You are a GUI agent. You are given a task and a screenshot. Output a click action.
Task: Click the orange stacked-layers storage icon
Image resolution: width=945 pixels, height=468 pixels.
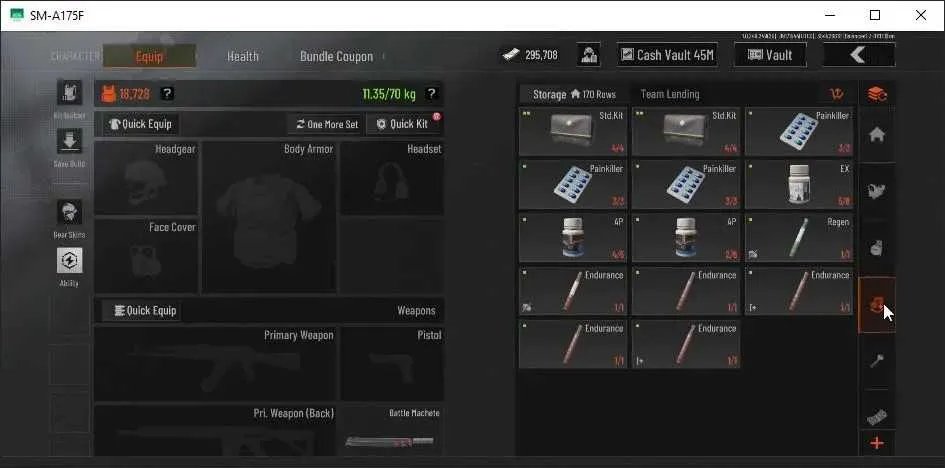tap(877, 94)
